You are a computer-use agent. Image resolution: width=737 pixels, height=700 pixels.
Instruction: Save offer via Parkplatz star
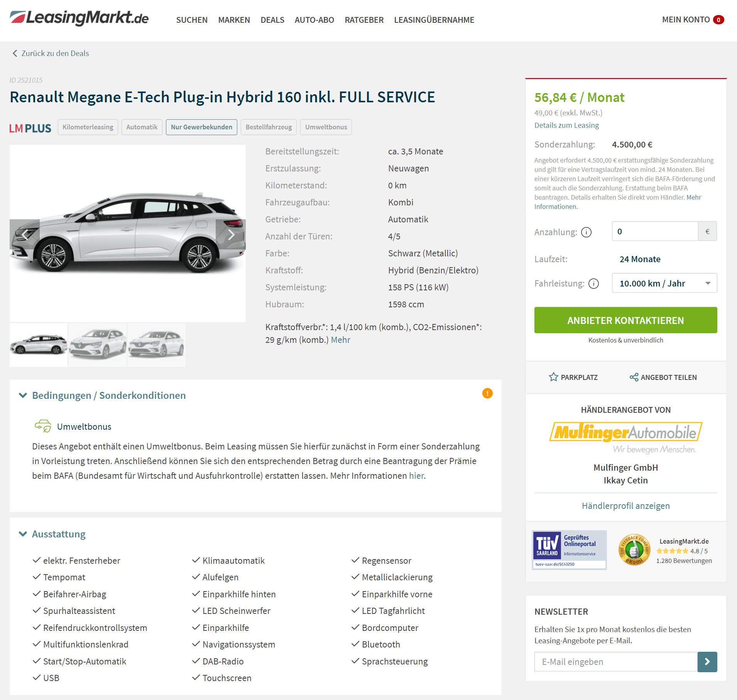tap(554, 377)
